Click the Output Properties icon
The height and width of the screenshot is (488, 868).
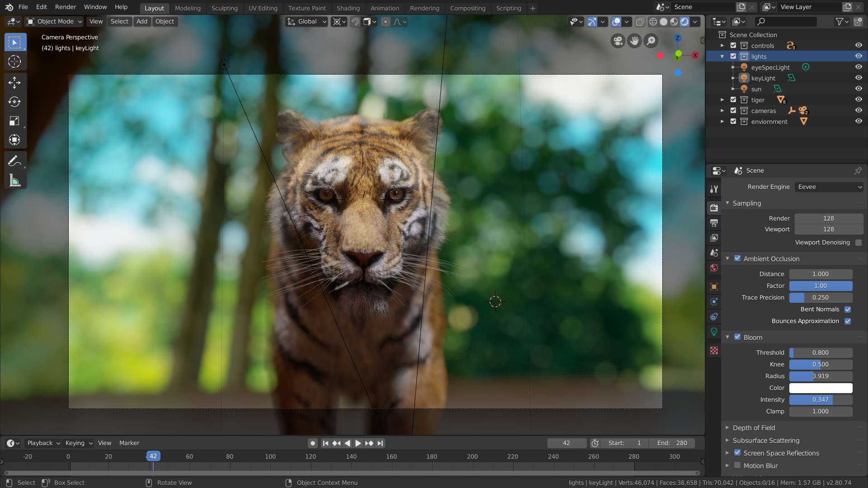[714, 223]
